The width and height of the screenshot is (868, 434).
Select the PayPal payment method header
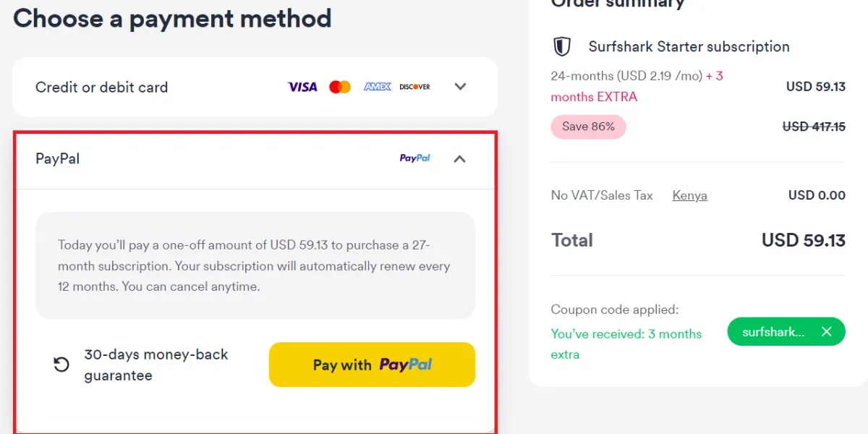(x=255, y=160)
